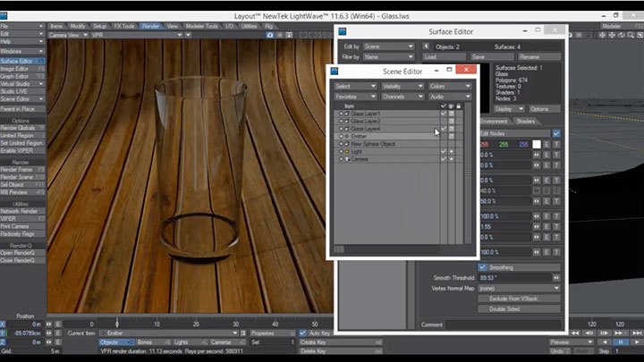Click the E envelope button on the 50.0 % row
The width and height of the screenshot is (644, 362).
pyautogui.click(x=547, y=201)
